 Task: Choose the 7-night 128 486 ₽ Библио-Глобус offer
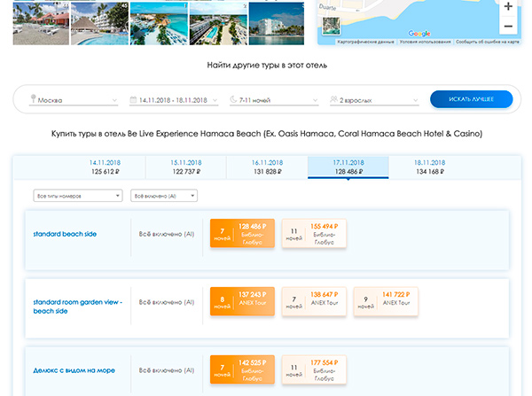[242, 234]
